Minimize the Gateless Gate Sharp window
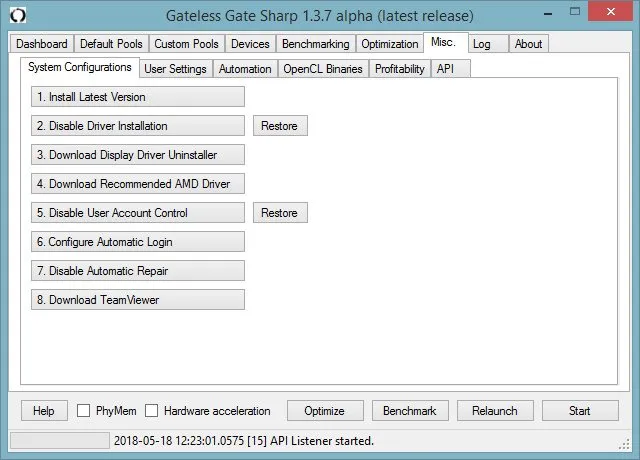 (548, 14)
